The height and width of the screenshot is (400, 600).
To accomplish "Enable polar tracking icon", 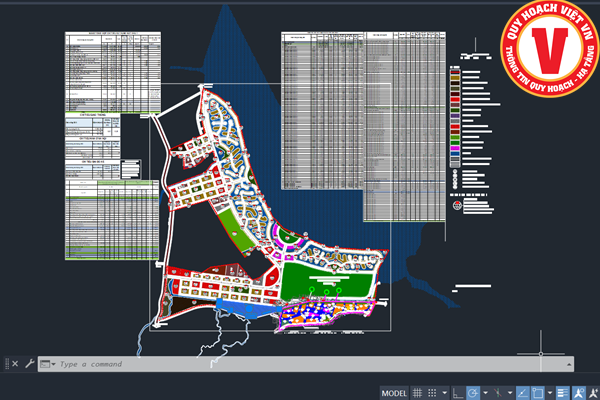I will (x=473, y=392).
